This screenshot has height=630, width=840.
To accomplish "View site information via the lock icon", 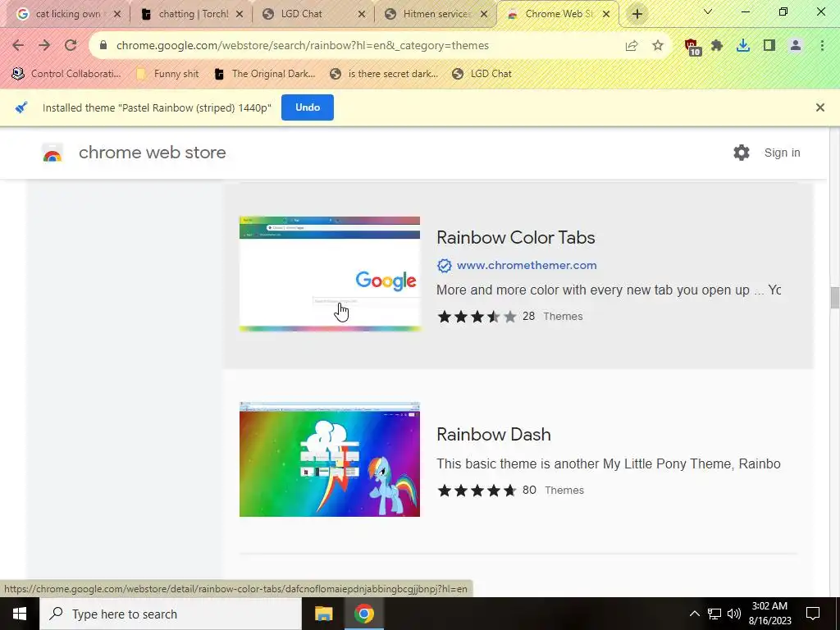I will coord(103,46).
